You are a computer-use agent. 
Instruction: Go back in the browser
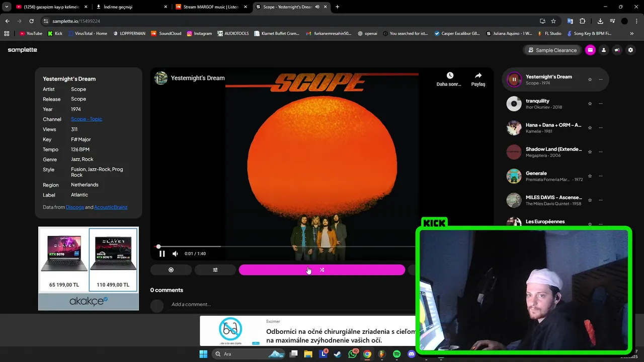tap(7, 21)
